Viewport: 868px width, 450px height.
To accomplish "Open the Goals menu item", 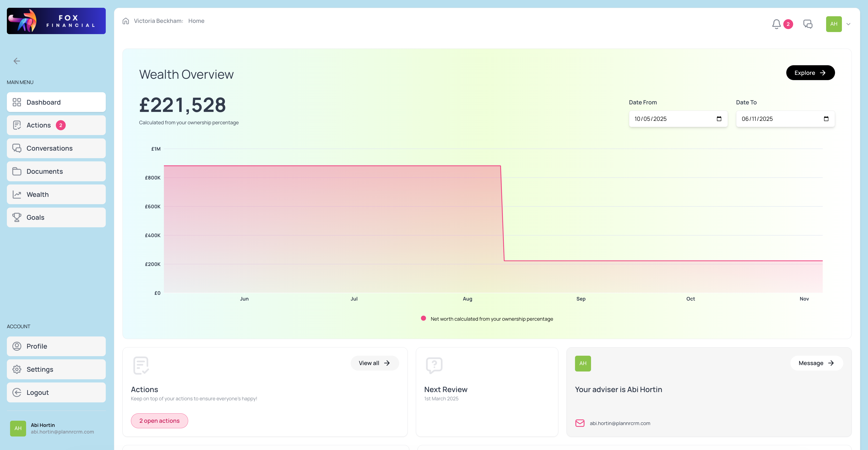I will (x=56, y=217).
